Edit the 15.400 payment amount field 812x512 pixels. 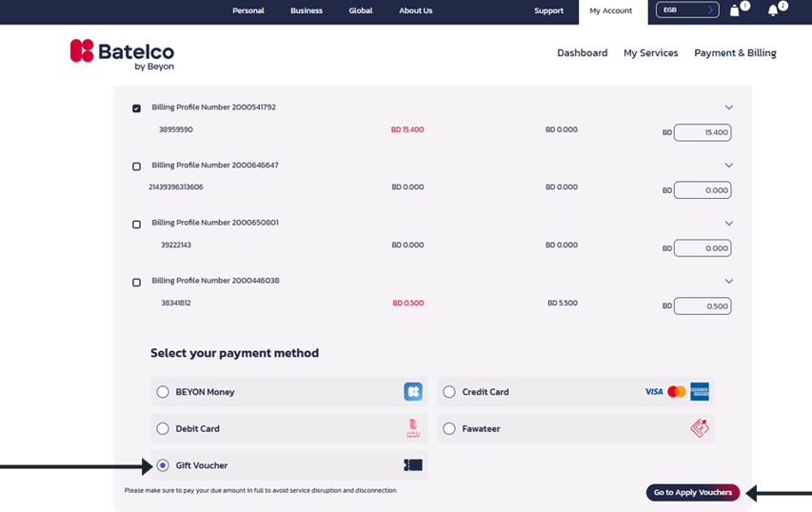703,132
